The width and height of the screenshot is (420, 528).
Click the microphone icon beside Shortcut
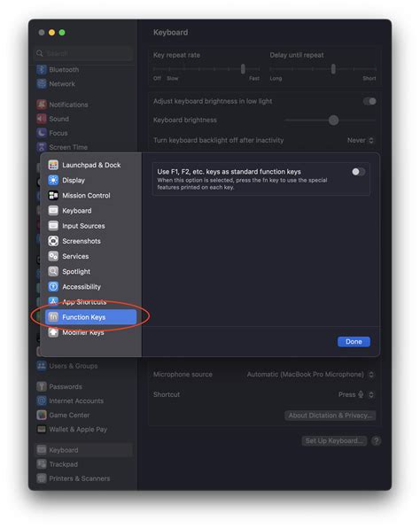tap(361, 394)
